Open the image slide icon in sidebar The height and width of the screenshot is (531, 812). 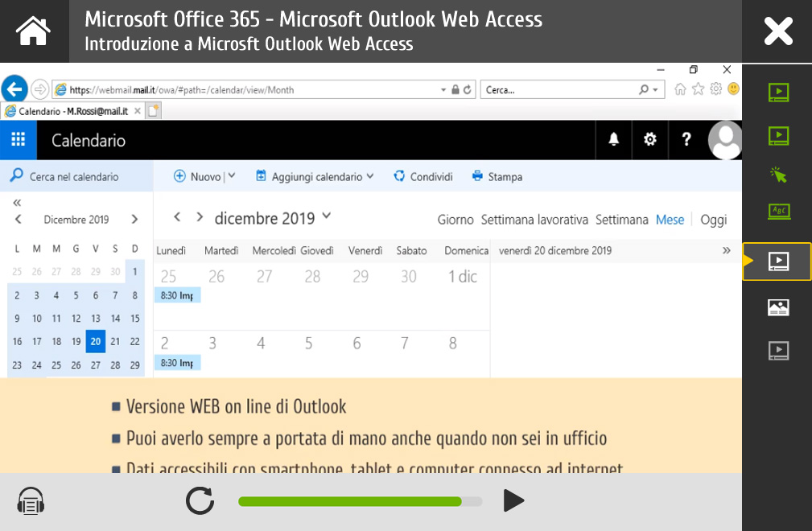tap(778, 307)
